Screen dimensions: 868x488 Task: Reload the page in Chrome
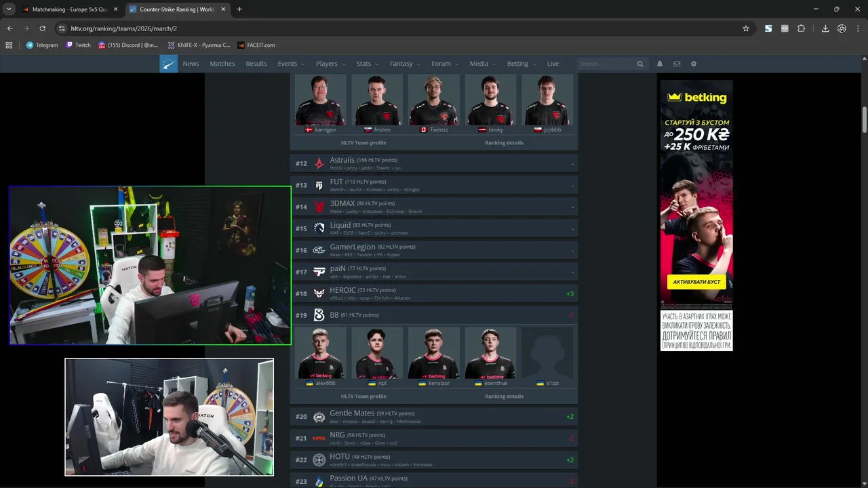click(42, 28)
